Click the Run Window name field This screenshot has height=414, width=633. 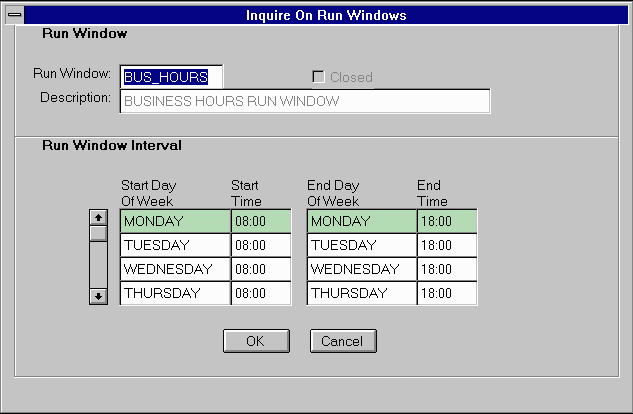coord(171,77)
